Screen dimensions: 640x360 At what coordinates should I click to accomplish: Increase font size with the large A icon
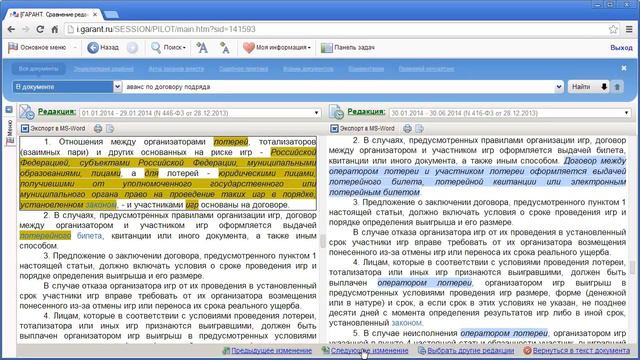[x=202, y=48]
